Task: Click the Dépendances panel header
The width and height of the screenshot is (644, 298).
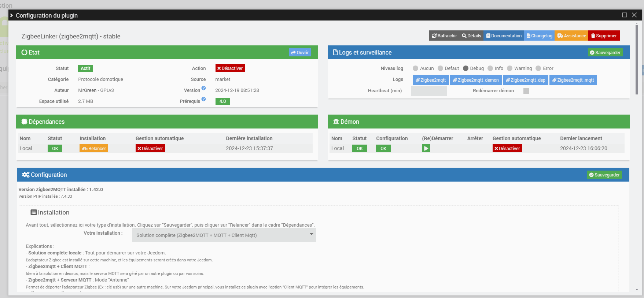Action: 167,122
